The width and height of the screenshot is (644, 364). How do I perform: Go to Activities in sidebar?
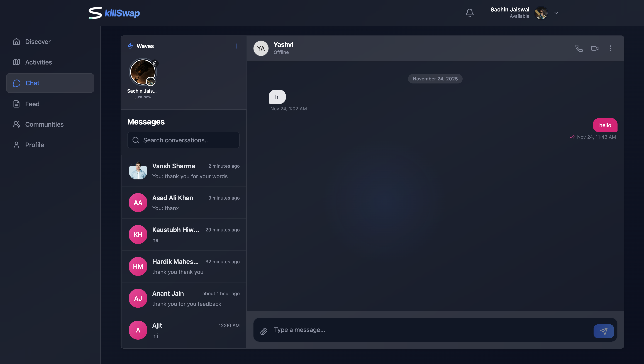coord(38,62)
